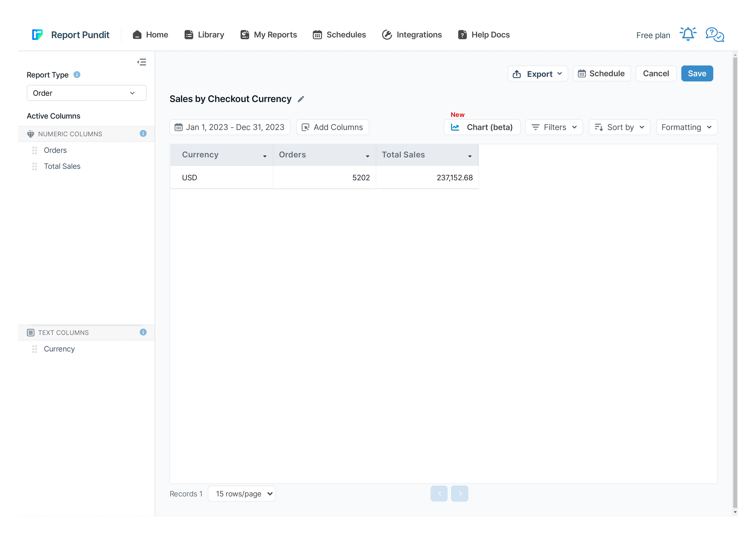Viewport: 756px width, 534px height.
Task: Click the Add Columns button
Action: tap(333, 127)
